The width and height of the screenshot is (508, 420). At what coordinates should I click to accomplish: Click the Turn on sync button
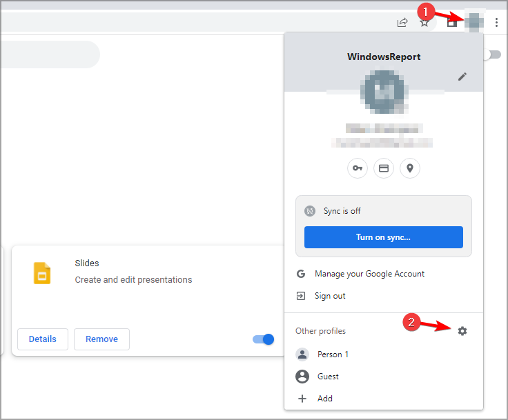(x=384, y=237)
